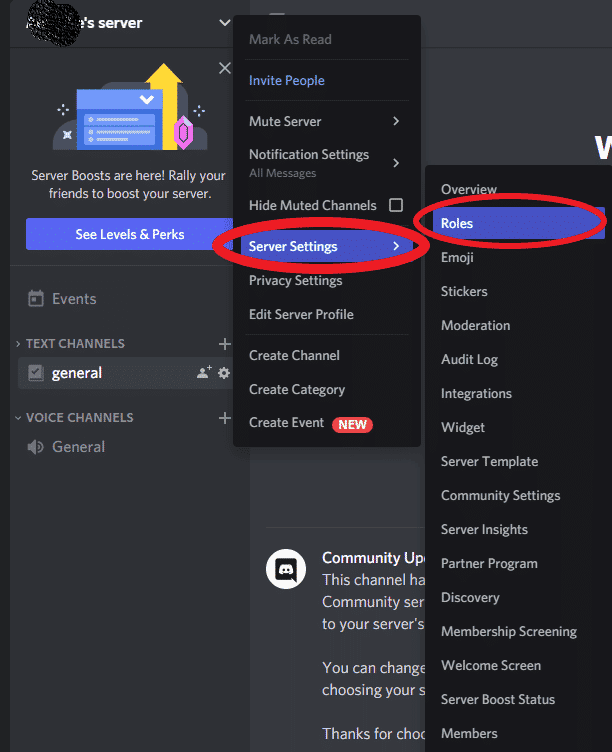Viewport: 612px width, 752px height.
Task: Close the Server Boosts banner
Action: [x=224, y=68]
